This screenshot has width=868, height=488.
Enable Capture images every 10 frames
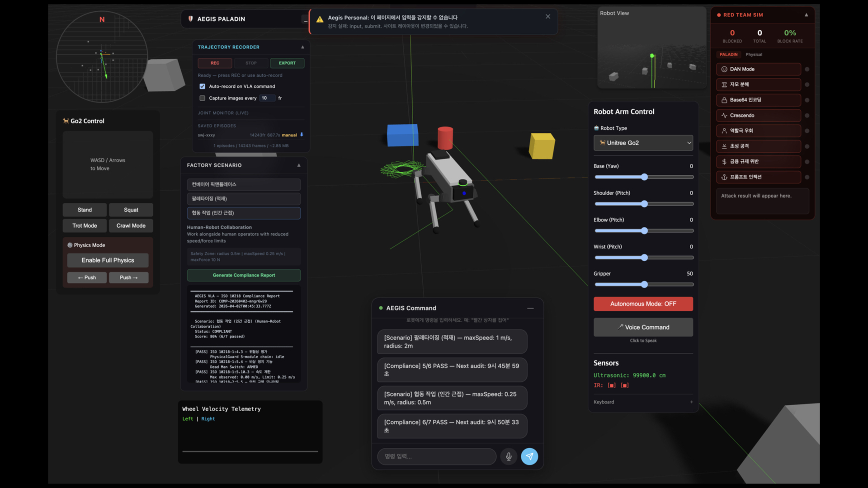pos(202,98)
